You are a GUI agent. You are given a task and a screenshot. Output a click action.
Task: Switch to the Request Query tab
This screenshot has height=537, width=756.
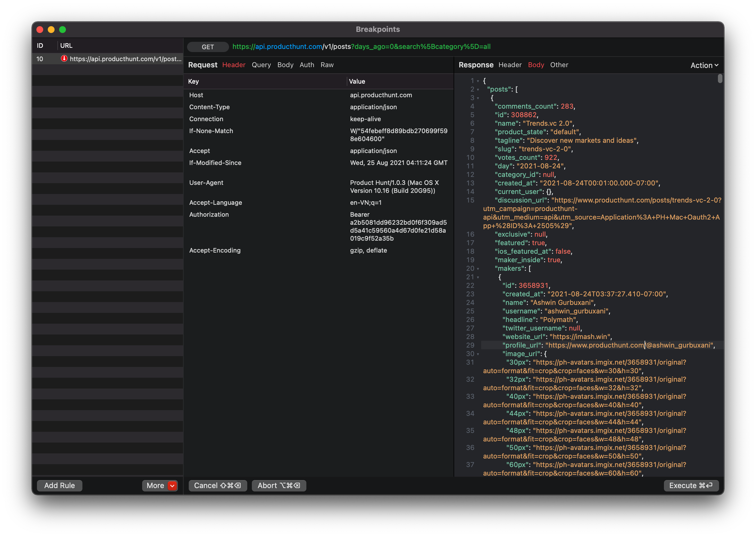(261, 65)
